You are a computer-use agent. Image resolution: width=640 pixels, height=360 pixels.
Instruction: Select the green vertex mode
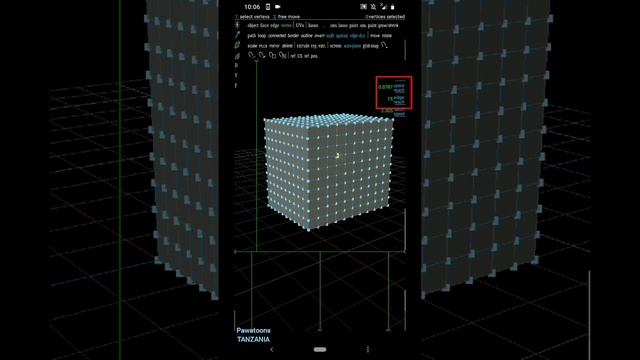(286, 25)
